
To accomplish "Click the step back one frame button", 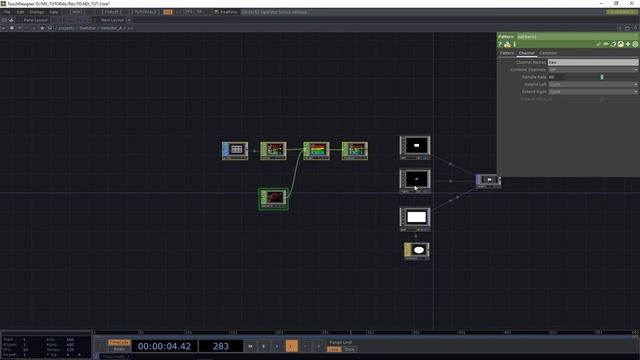I will 305,346.
